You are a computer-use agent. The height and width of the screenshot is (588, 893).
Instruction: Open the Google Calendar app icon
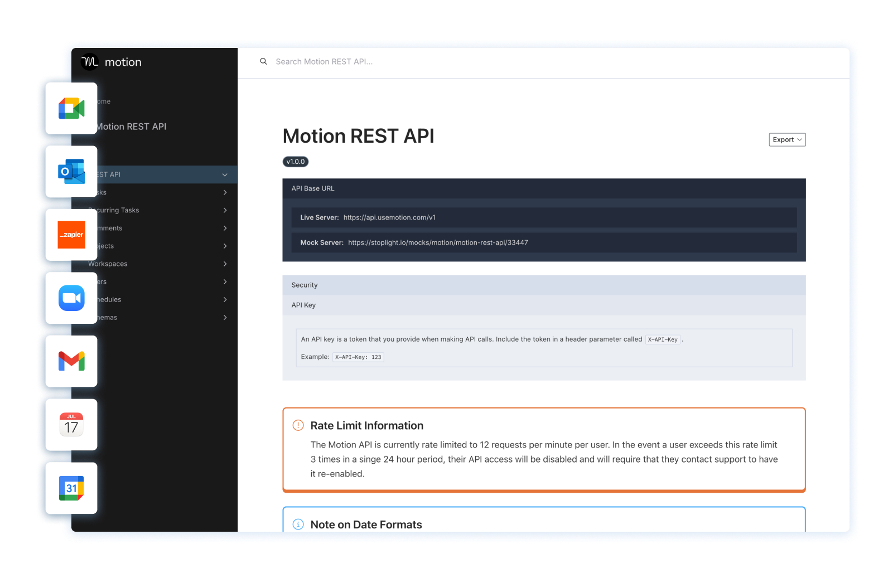pyautogui.click(x=71, y=488)
